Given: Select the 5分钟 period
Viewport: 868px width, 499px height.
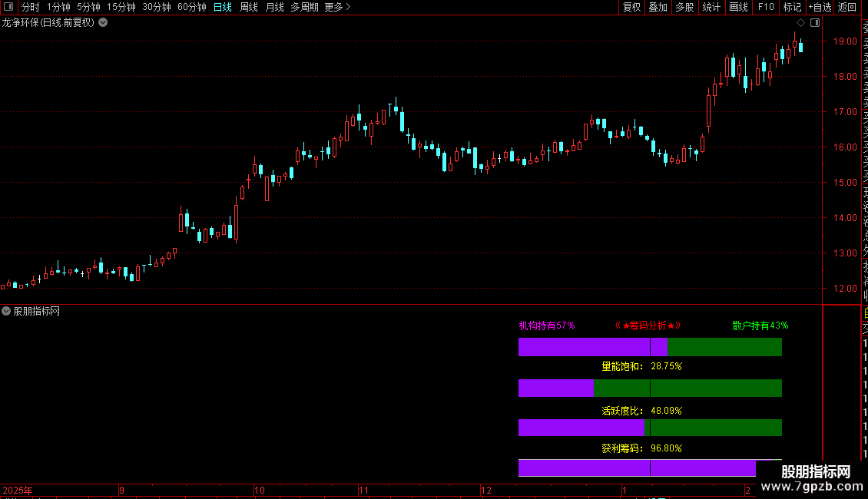Looking at the screenshot, I should pyautogui.click(x=88, y=7).
